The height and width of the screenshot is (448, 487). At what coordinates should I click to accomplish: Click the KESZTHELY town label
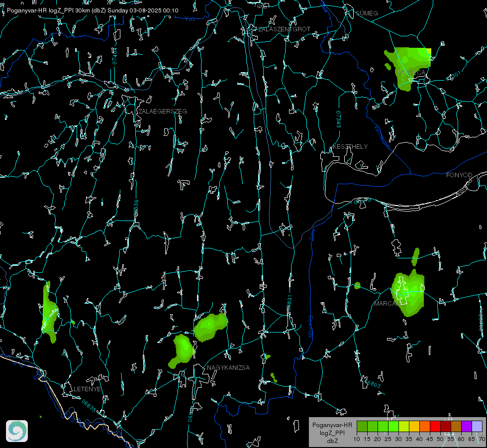pyautogui.click(x=350, y=146)
